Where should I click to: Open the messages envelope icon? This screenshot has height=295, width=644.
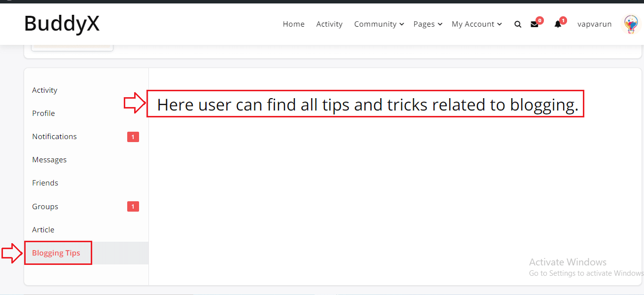click(x=535, y=24)
